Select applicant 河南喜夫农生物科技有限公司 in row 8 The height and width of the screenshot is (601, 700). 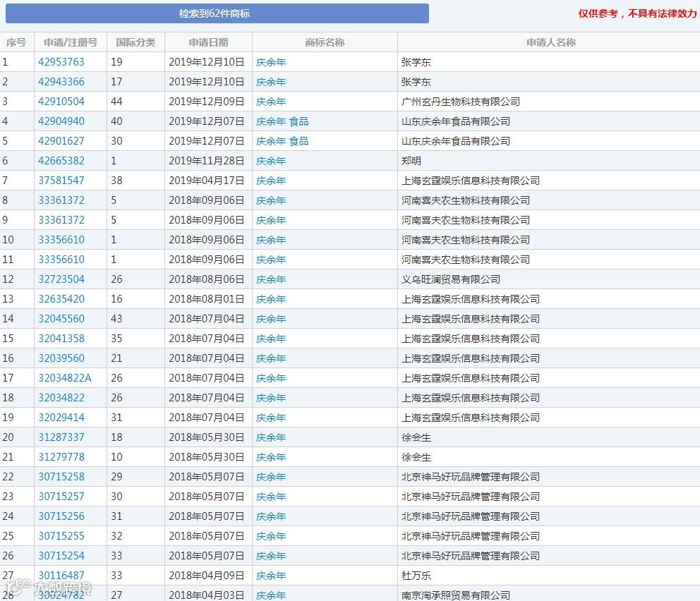pyautogui.click(x=466, y=200)
